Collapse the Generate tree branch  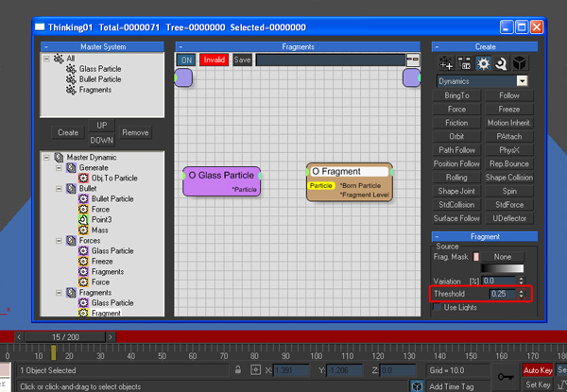click(59, 167)
